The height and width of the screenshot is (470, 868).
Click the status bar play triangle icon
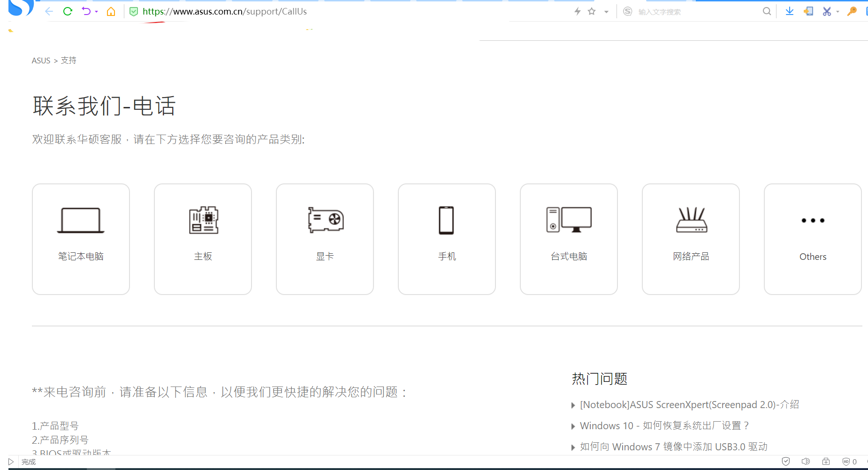(11, 462)
